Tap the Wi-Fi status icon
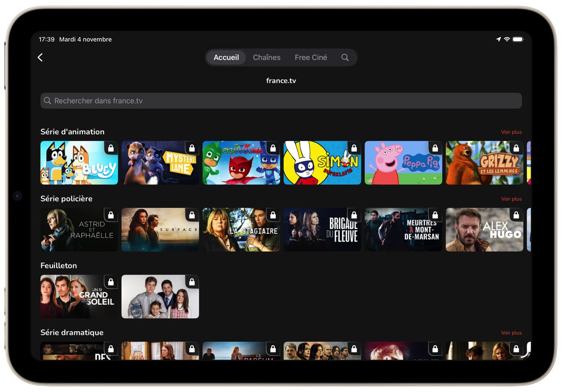 [x=507, y=39]
